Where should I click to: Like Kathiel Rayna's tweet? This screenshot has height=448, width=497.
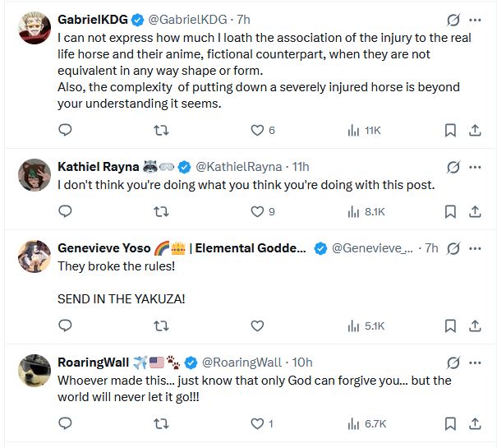(x=257, y=211)
